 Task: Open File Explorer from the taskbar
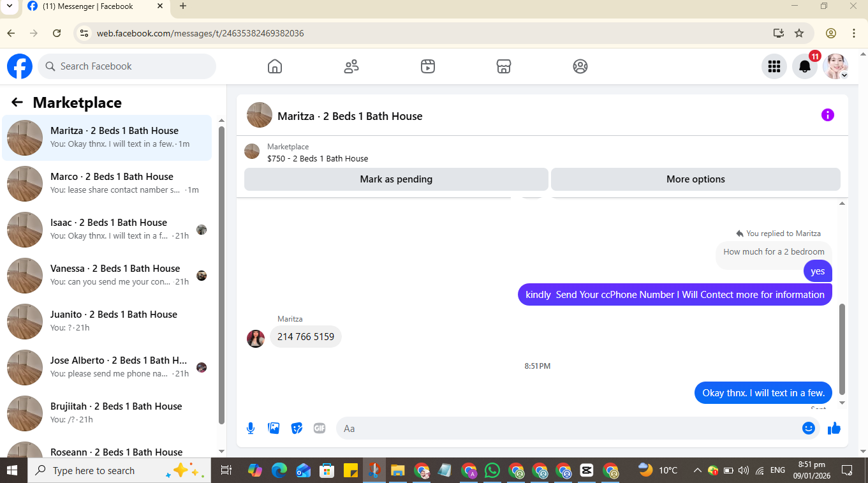[397, 470]
